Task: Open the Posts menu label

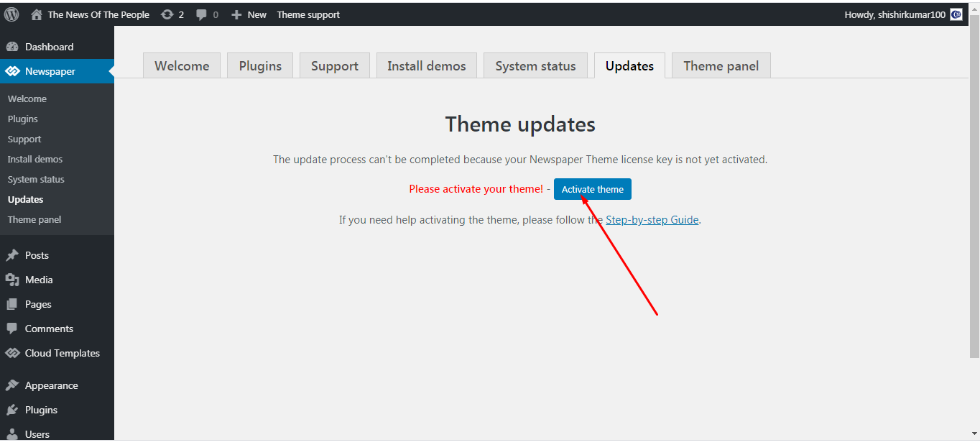Action: [37, 255]
